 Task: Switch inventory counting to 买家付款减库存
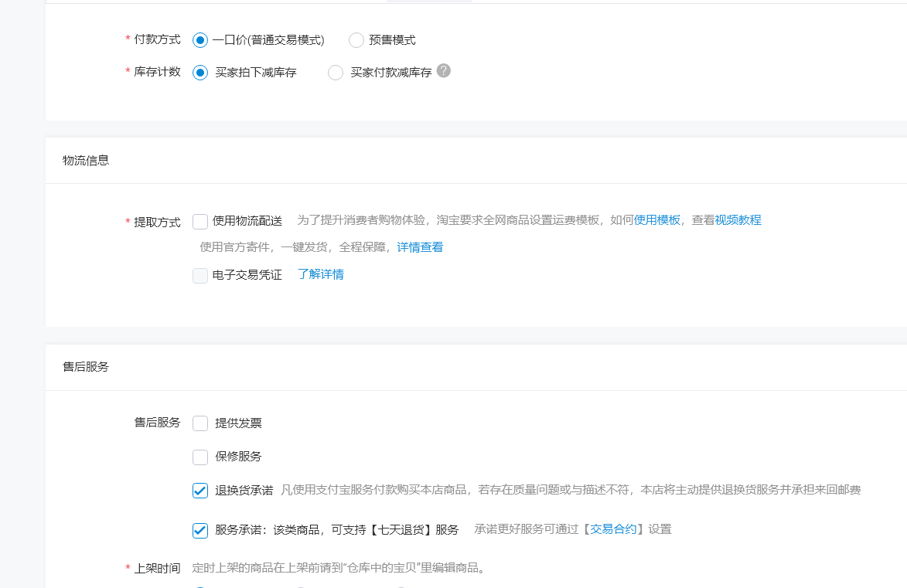click(x=336, y=73)
